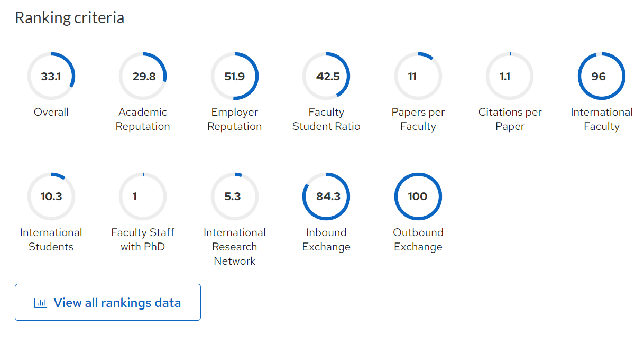
Task: Click the Papers per Faculty 11 gauge
Action: [x=418, y=77]
